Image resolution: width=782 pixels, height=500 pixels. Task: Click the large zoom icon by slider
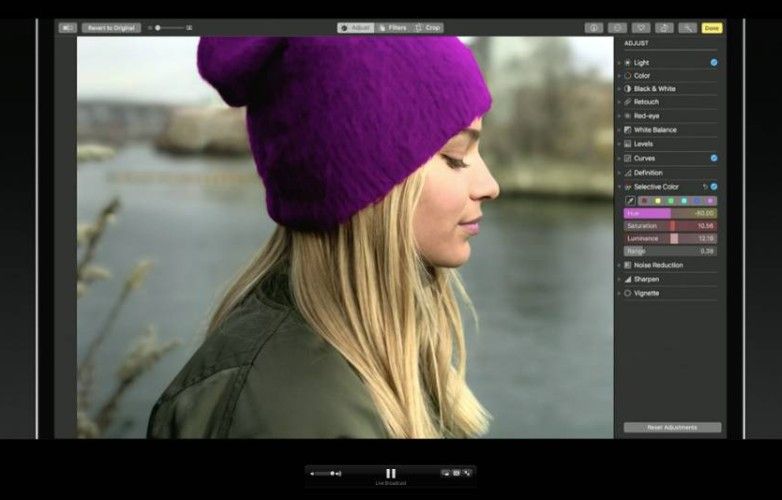[189, 28]
